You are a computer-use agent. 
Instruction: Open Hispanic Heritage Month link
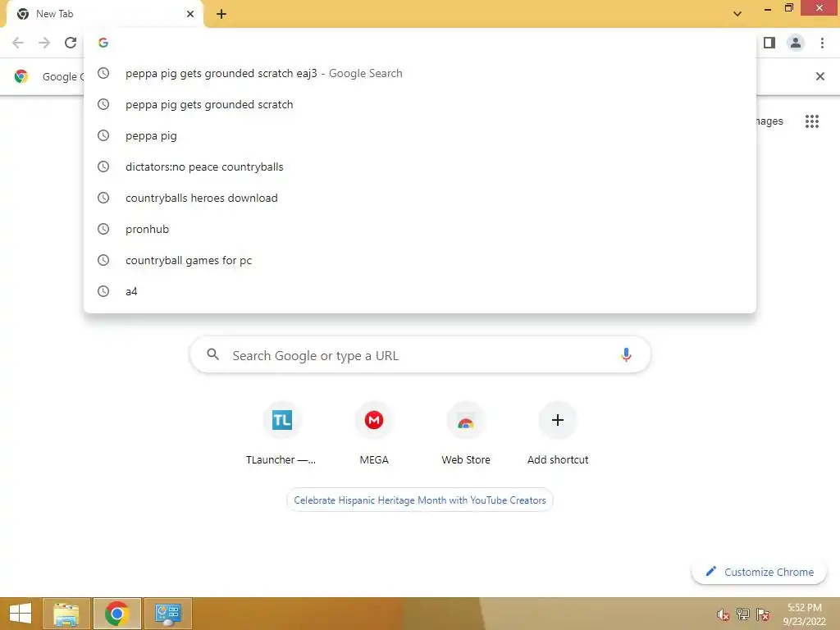[x=420, y=500]
